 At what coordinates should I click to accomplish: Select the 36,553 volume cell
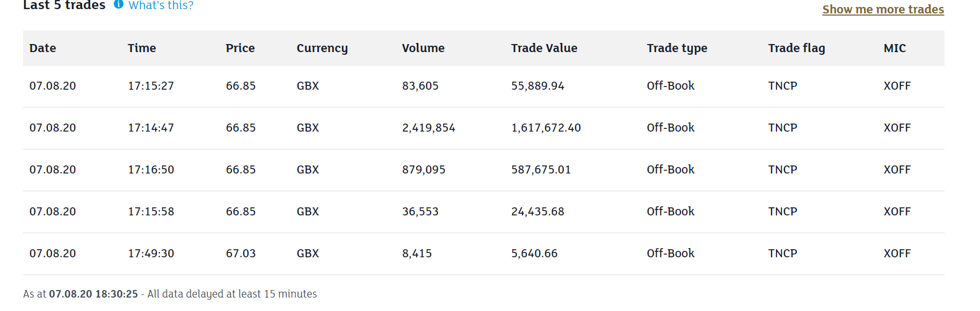point(420,212)
